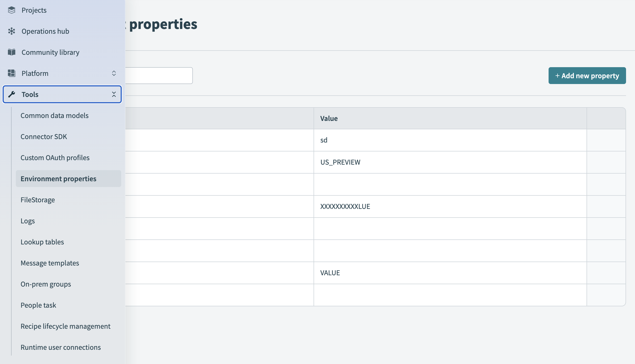The height and width of the screenshot is (364, 635).
Task: Select Lookup tables
Action: pyautogui.click(x=42, y=242)
